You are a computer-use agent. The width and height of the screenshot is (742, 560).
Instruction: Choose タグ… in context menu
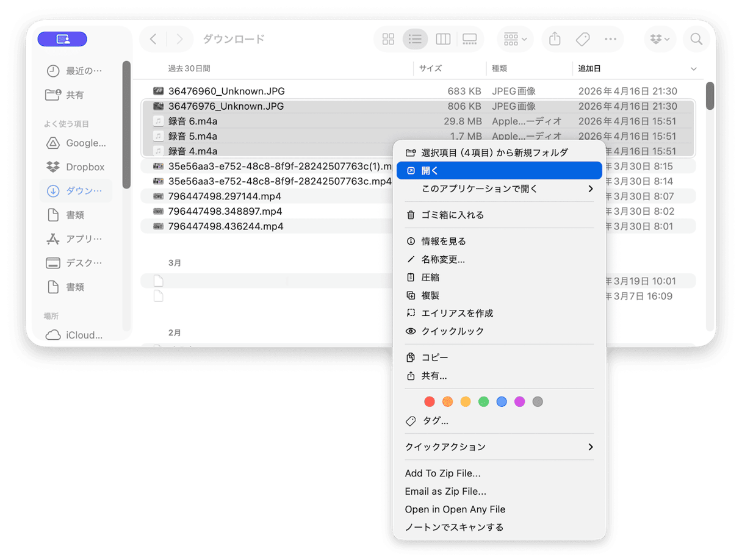click(499, 421)
